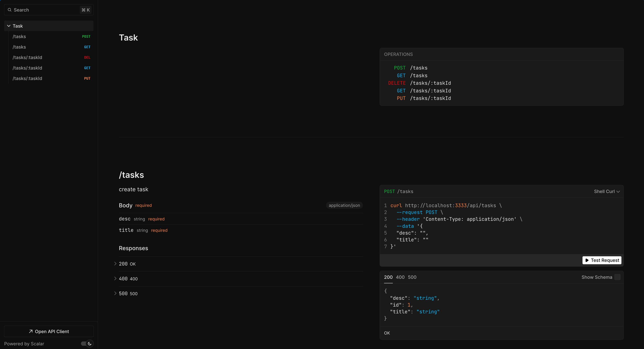This screenshot has height=349, width=644.
Task: Enable the Show Schema toggle
Action: 617,277
